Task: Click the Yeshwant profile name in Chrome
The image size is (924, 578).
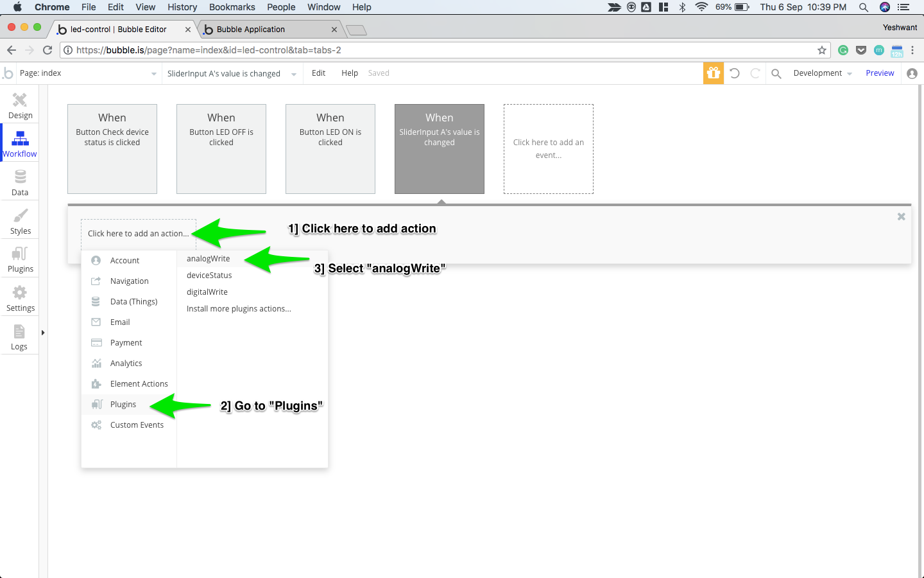Action: click(900, 28)
